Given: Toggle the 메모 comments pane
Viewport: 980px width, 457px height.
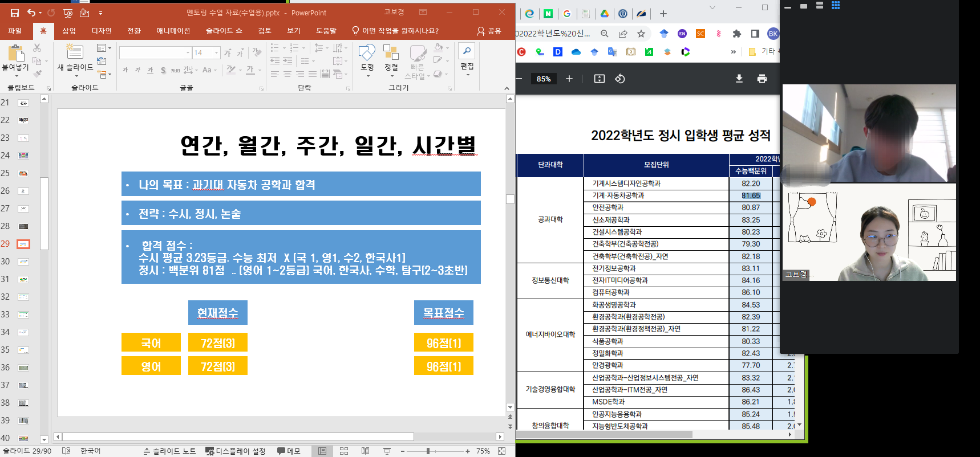Looking at the screenshot, I should pos(289,451).
